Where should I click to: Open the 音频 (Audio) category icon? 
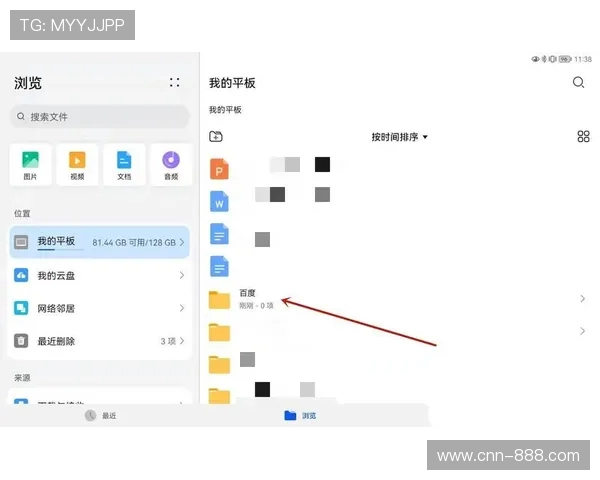coord(171,164)
